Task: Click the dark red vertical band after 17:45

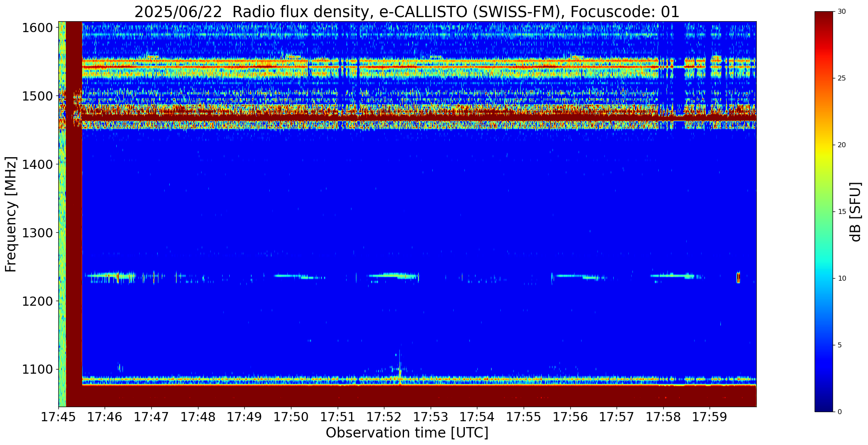Action: pos(74,214)
